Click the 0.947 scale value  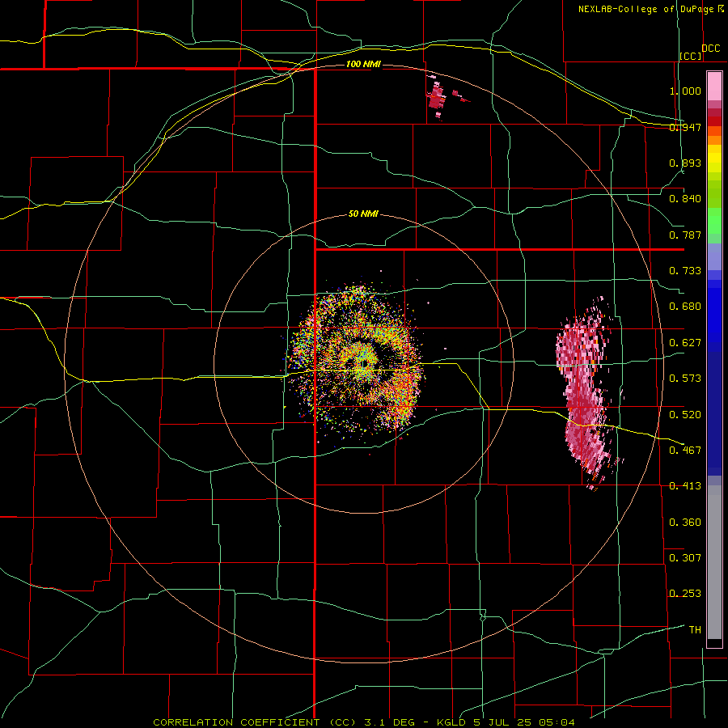coord(685,127)
